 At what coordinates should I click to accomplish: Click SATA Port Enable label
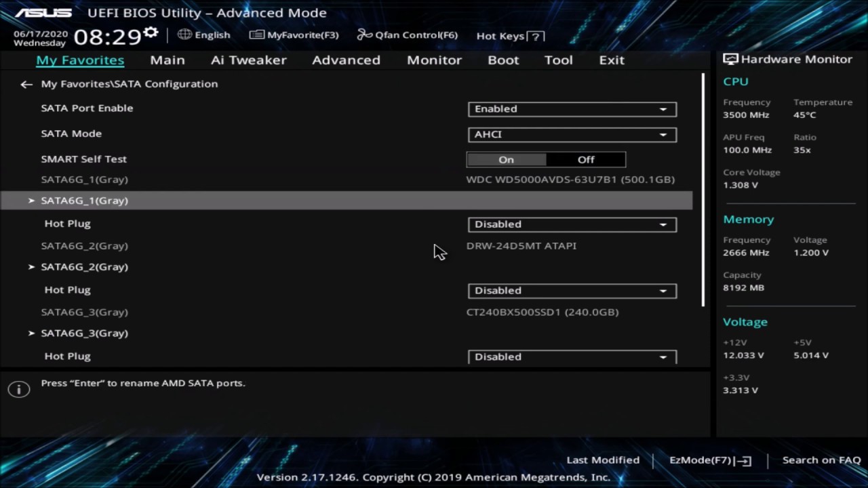coord(87,108)
